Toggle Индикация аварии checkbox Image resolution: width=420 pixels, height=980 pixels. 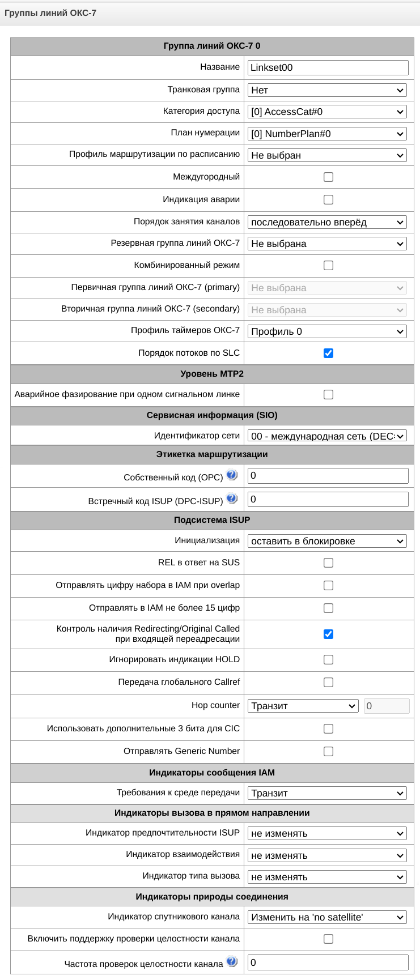(328, 200)
